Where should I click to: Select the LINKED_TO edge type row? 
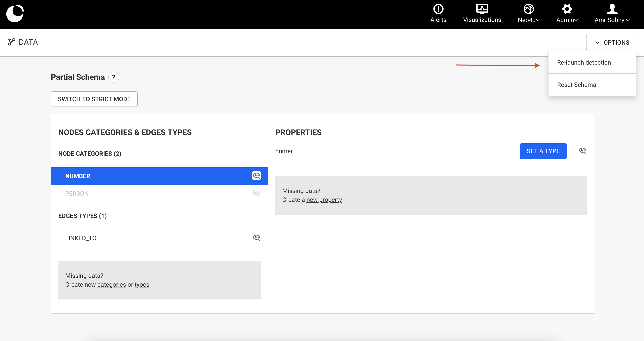[x=160, y=238]
